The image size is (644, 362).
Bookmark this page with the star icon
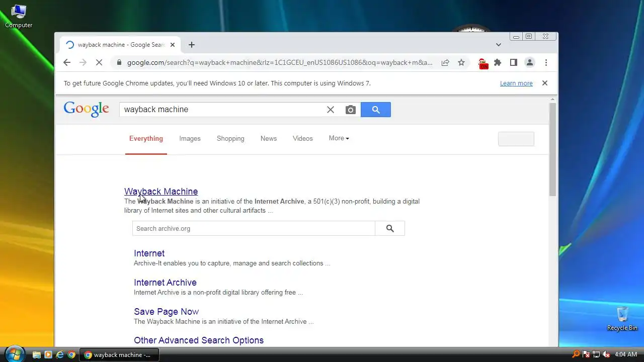[461, 63]
